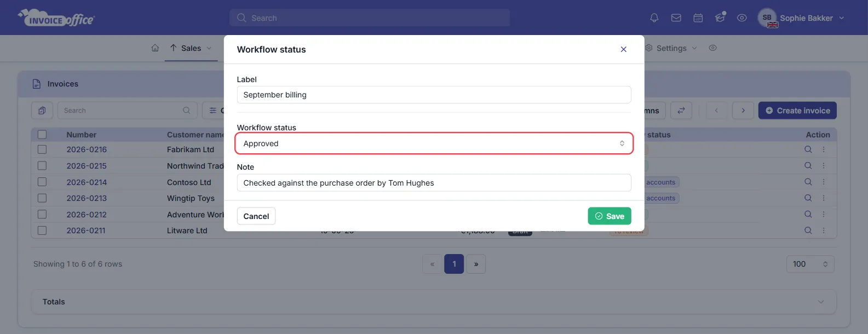
Task: Click the swap arrows icon button
Action: pos(681,111)
